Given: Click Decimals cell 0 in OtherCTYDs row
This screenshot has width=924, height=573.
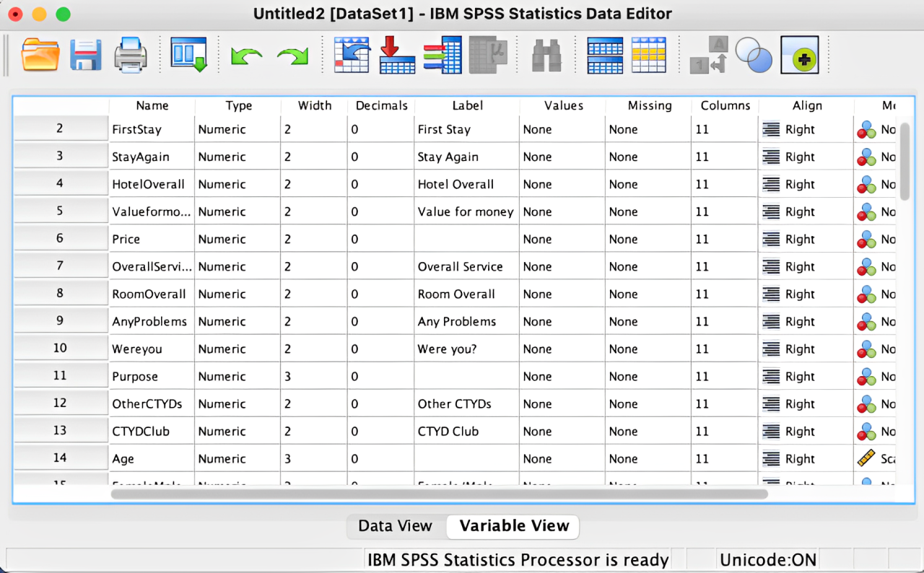Looking at the screenshot, I should tap(381, 404).
